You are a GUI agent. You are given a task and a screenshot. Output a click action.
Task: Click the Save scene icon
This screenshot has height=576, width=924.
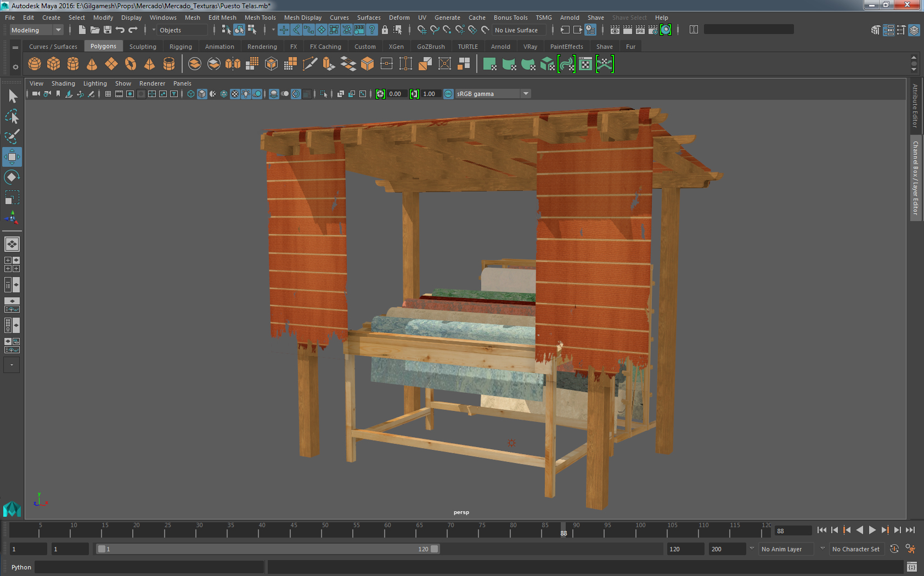108,30
